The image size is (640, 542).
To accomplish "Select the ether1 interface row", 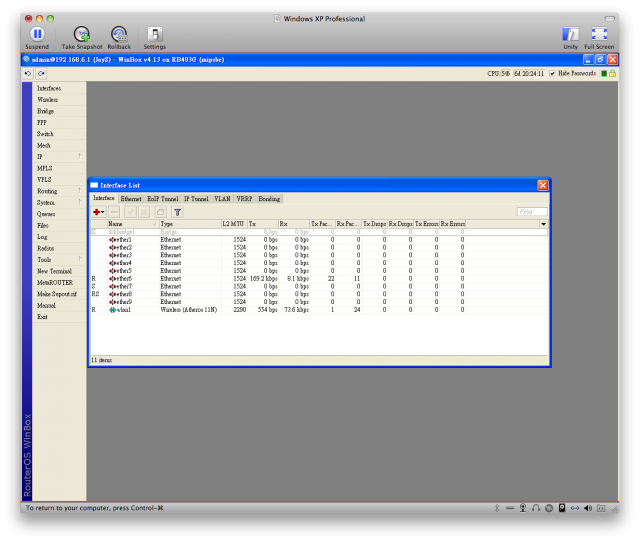I will pyautogui.click(x=319, y=240).
